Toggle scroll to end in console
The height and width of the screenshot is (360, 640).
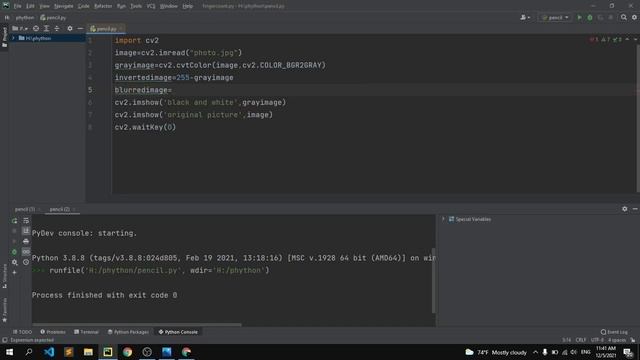coord(26,231)
